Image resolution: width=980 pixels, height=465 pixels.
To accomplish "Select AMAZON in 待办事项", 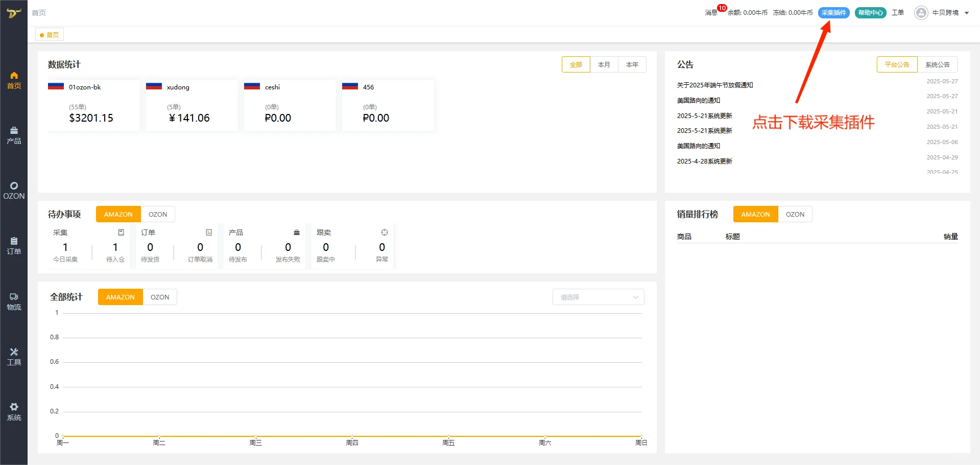I will pos(118,214).
